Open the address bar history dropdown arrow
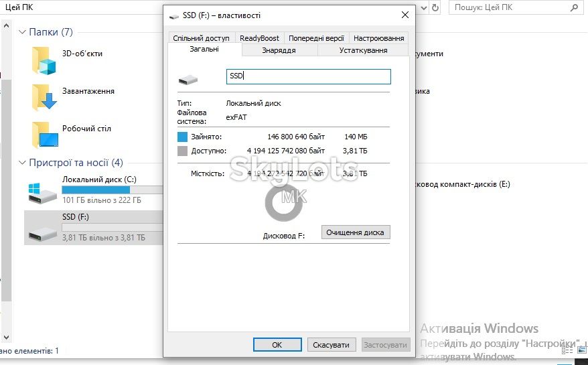The width and height of the screenshot is (588, 365). point(424,7)
